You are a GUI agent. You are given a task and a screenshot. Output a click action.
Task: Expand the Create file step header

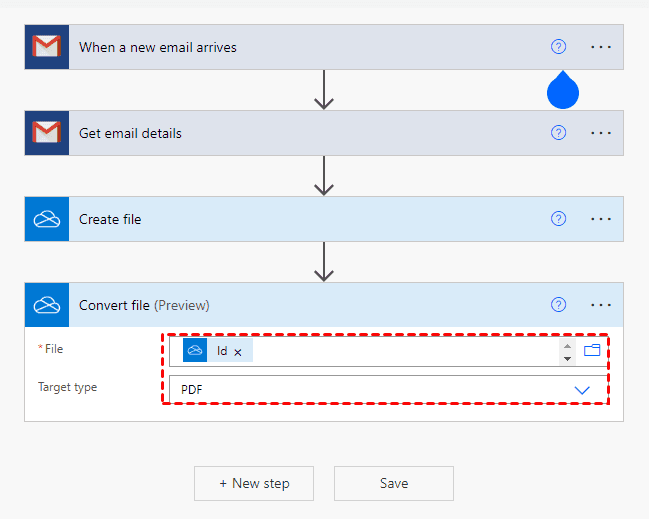click(300, 219)
